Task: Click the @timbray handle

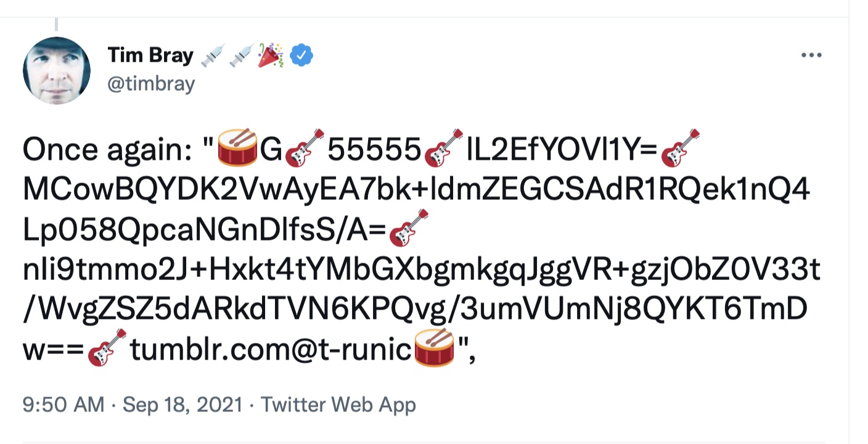Action: click(151, 84)
